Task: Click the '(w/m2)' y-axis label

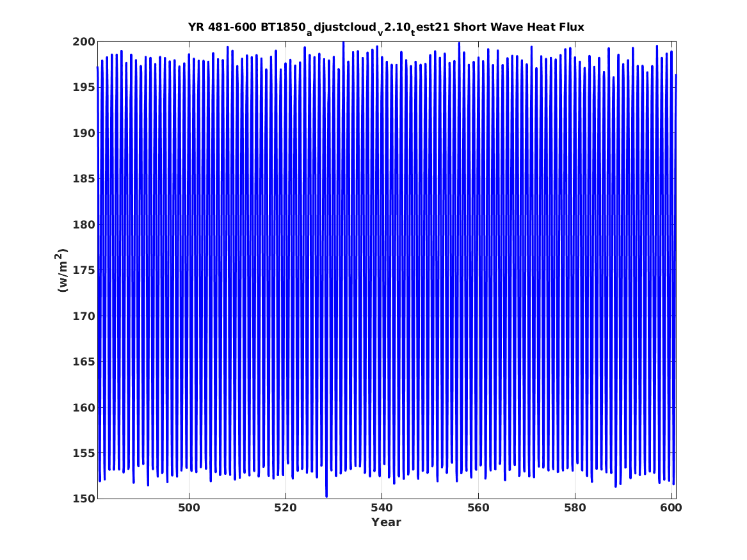Action: 62,270
